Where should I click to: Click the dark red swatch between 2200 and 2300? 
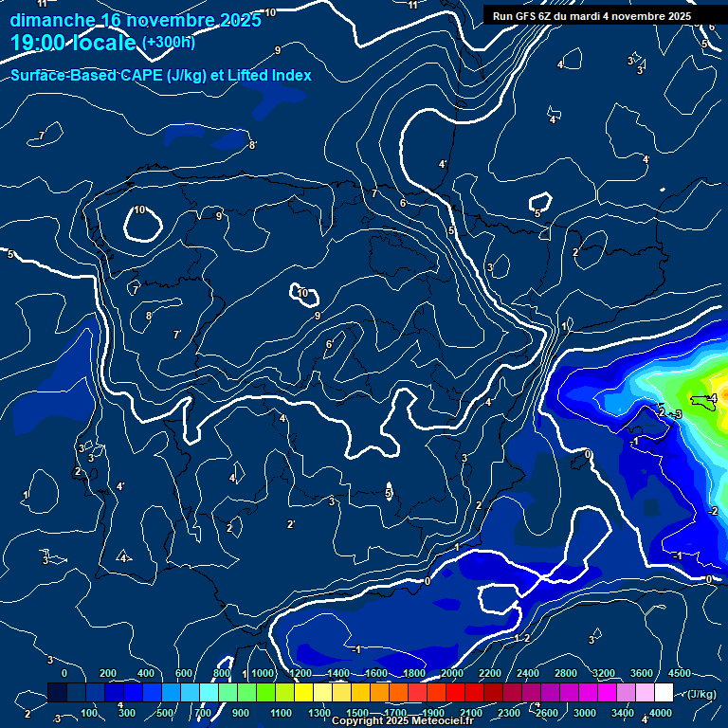point(493,692)
